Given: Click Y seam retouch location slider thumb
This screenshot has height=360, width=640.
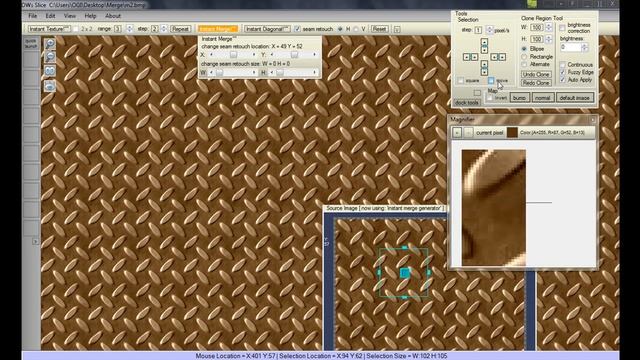Looking at the screenshot, I should pyautogui.click(x=294, y=55).
